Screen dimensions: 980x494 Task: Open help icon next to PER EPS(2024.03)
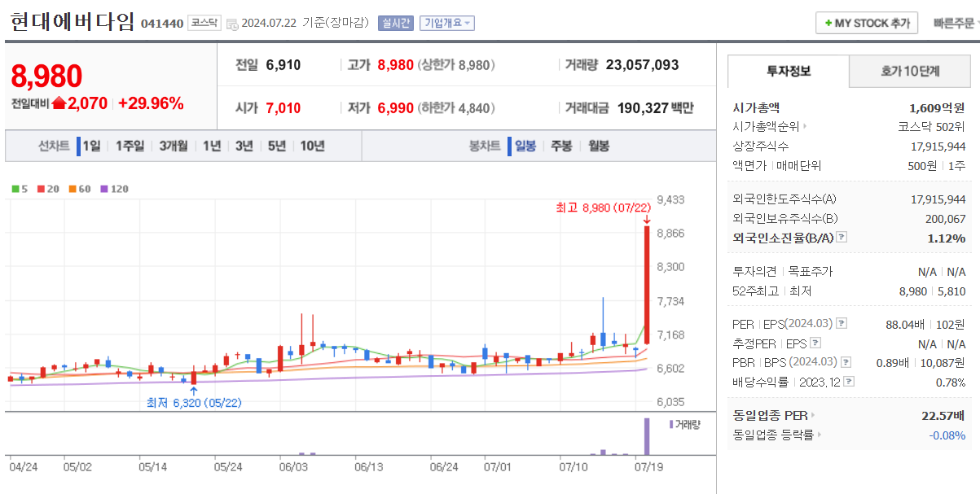pos(841,324)
